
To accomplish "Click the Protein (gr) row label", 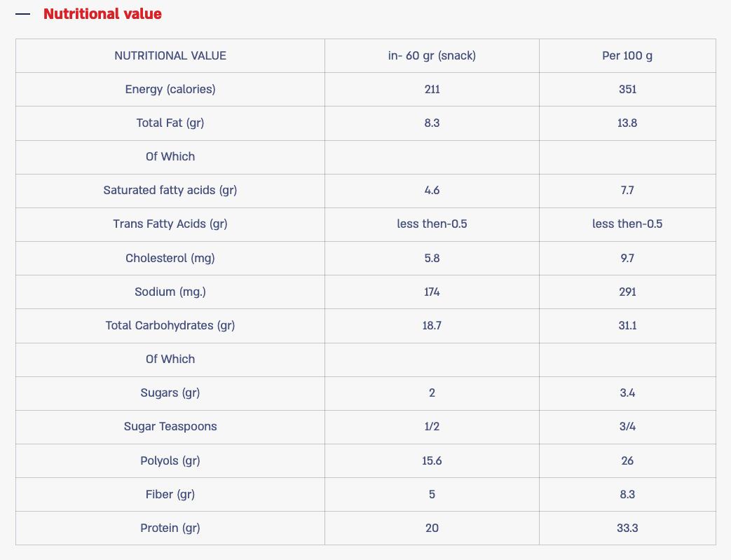I will (x=170, y=528).
